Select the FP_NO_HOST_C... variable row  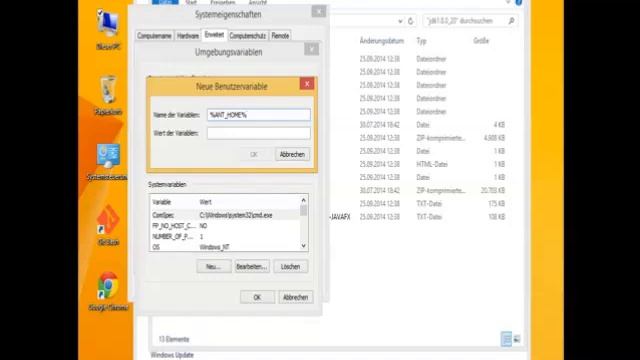(225, 226)
